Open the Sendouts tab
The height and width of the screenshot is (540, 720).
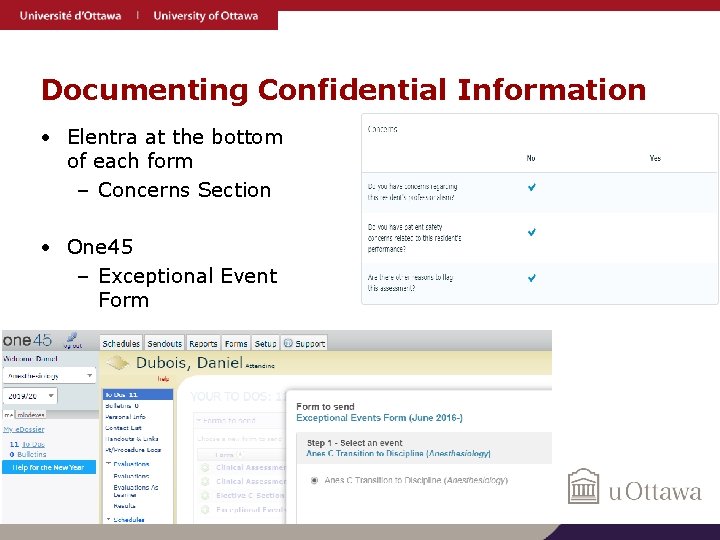164,343
